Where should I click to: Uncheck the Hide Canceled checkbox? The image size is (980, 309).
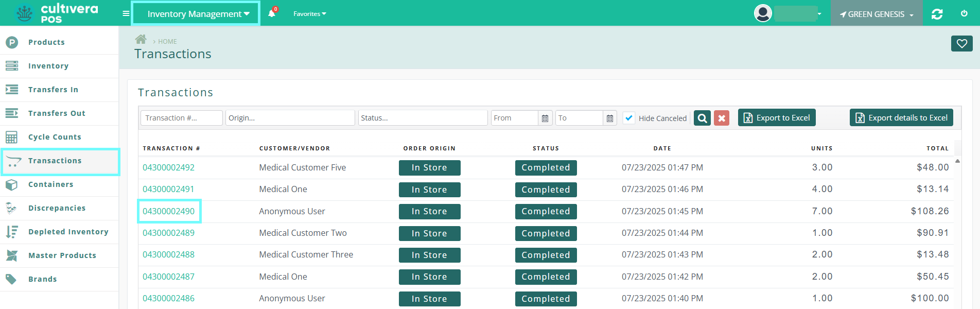coord(629,118)
